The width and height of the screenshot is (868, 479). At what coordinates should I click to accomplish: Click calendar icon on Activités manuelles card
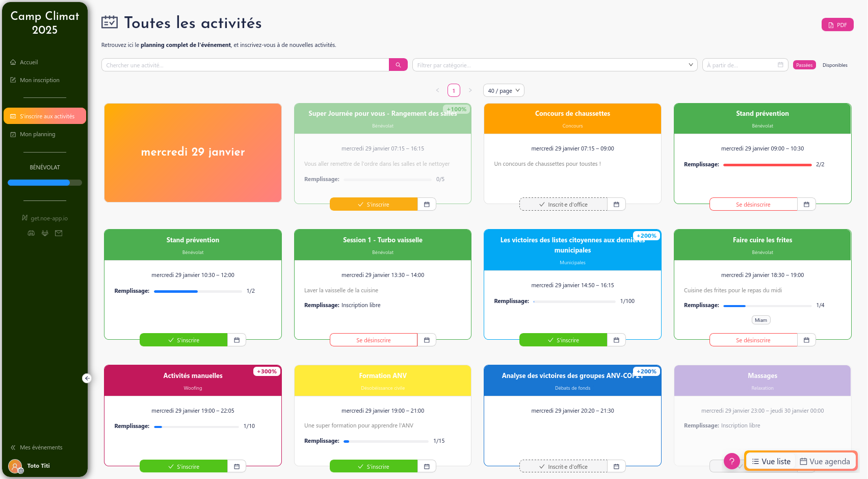(x=236, y=466)
